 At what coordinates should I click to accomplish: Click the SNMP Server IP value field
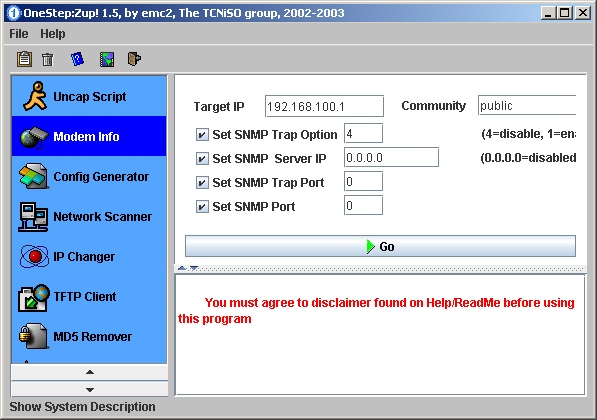(x=391, y=157)
